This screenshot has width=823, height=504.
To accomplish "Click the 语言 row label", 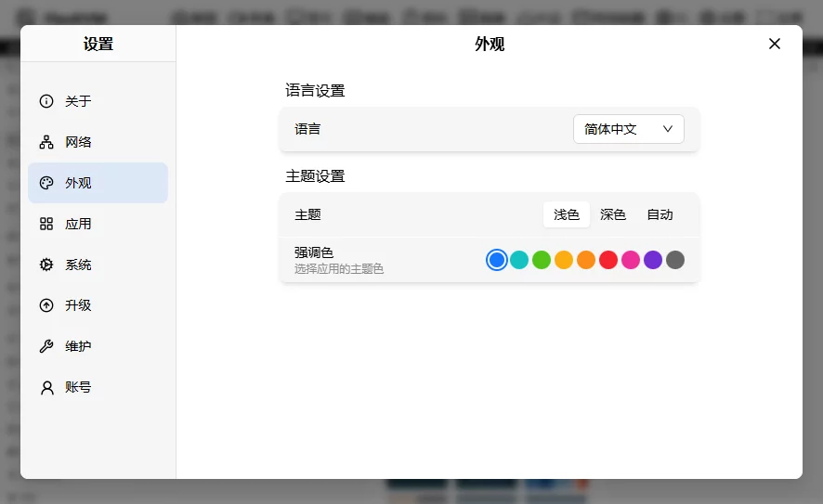I will [x=307, y=129].
